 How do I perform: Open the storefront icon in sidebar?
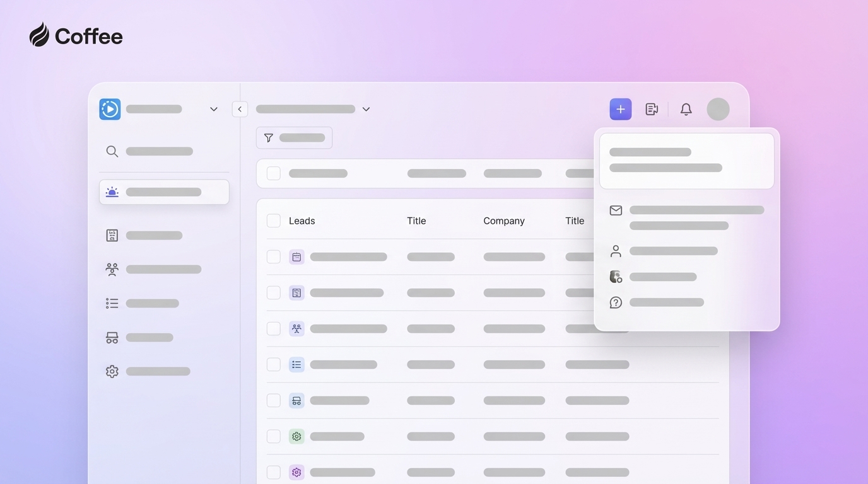tap(112, 337)
